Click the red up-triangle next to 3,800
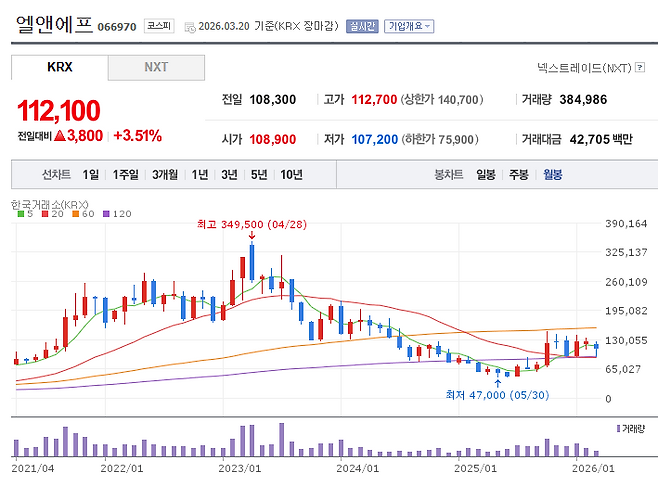This screenshot has height=486, width=658. (x=60, y=135)
